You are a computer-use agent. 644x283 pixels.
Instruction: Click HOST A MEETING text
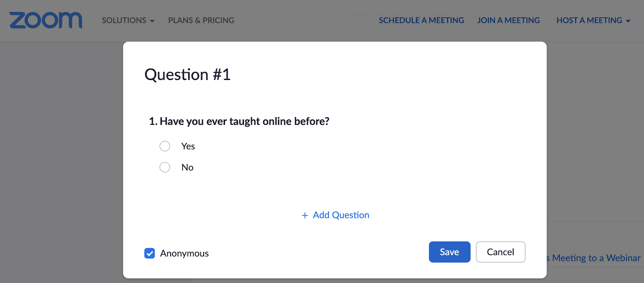point(589,20)
